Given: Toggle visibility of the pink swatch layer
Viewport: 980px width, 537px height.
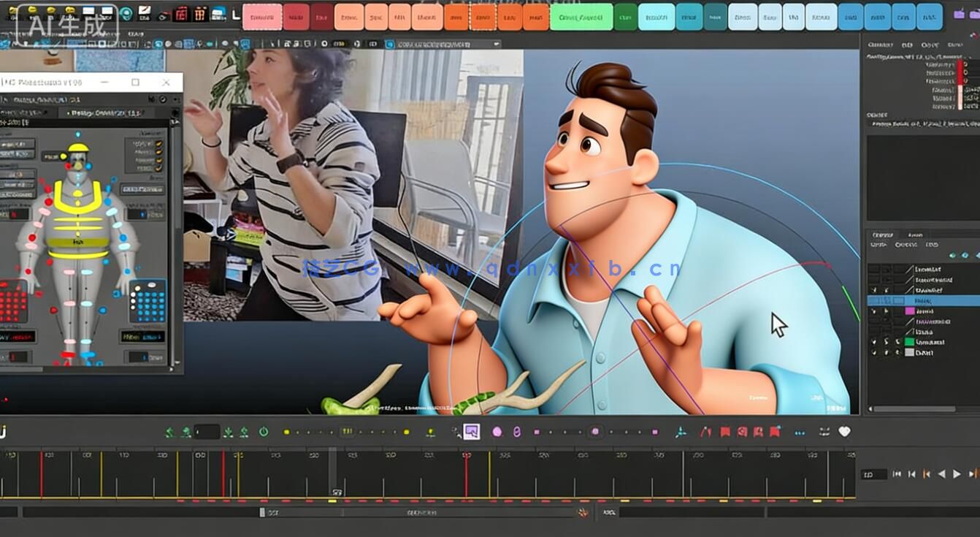Looking at the screenshot, I should tap(873, 311).
